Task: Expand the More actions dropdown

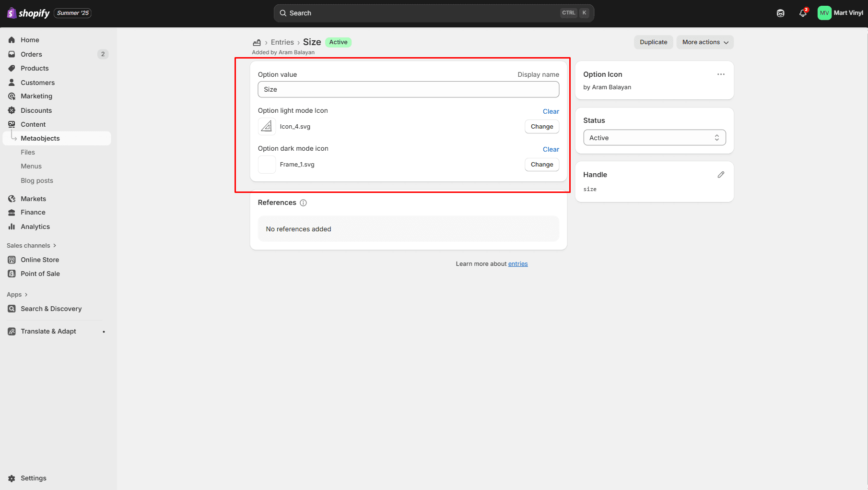Action: click(704, 42)
